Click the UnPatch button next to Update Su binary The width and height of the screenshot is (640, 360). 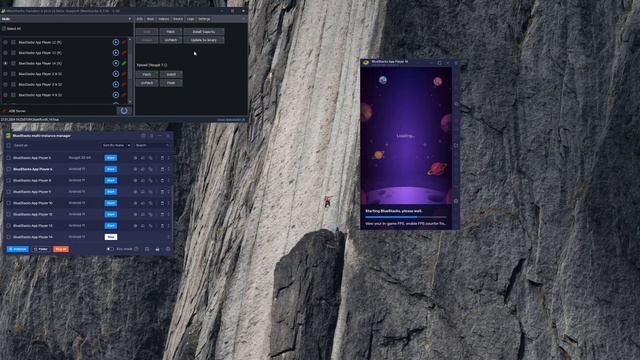(x=171, y=40)
